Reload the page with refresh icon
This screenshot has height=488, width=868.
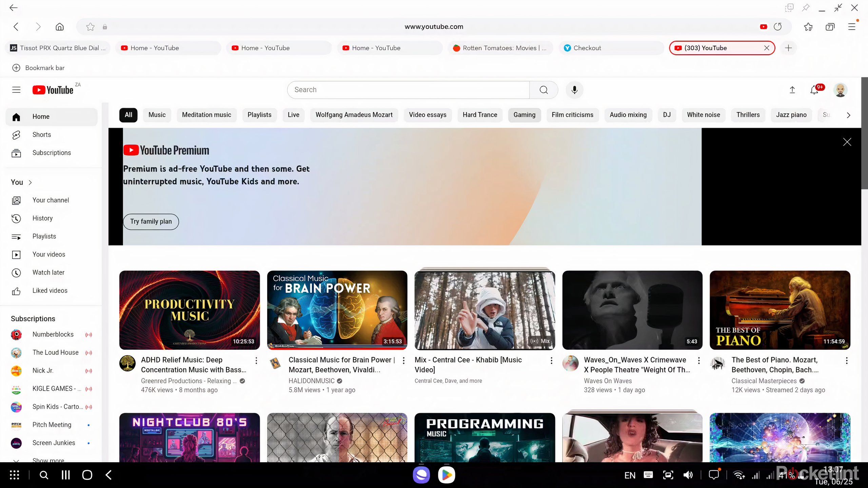pyautogui.click(x=778, y=27)
